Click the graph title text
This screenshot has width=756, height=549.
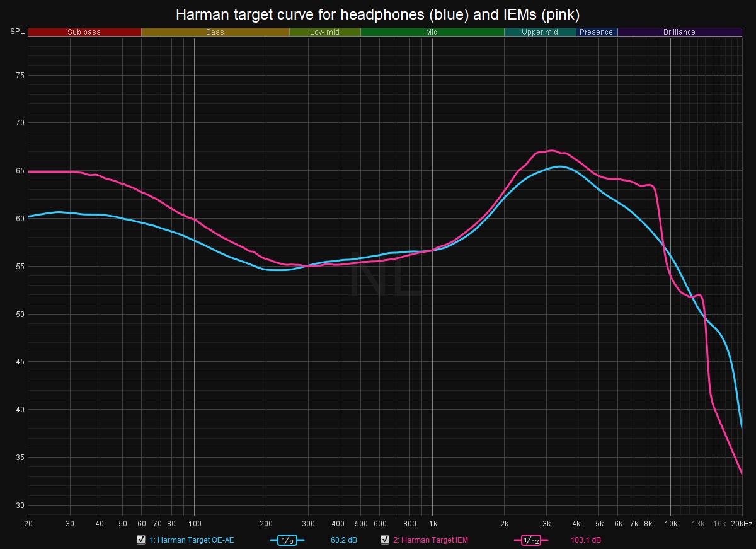click(377, 13)
